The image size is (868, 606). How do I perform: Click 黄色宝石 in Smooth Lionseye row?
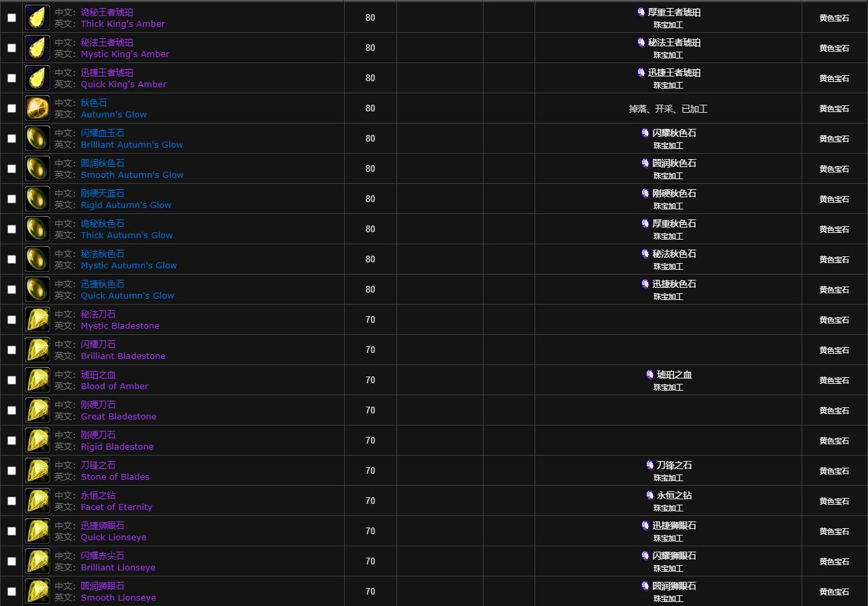coord(834,592)
